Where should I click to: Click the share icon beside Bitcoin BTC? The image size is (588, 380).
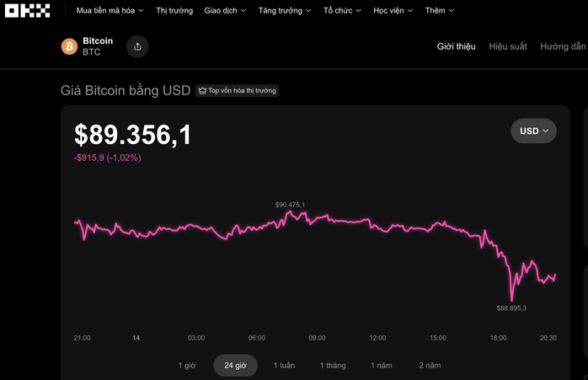coord(137,46)
